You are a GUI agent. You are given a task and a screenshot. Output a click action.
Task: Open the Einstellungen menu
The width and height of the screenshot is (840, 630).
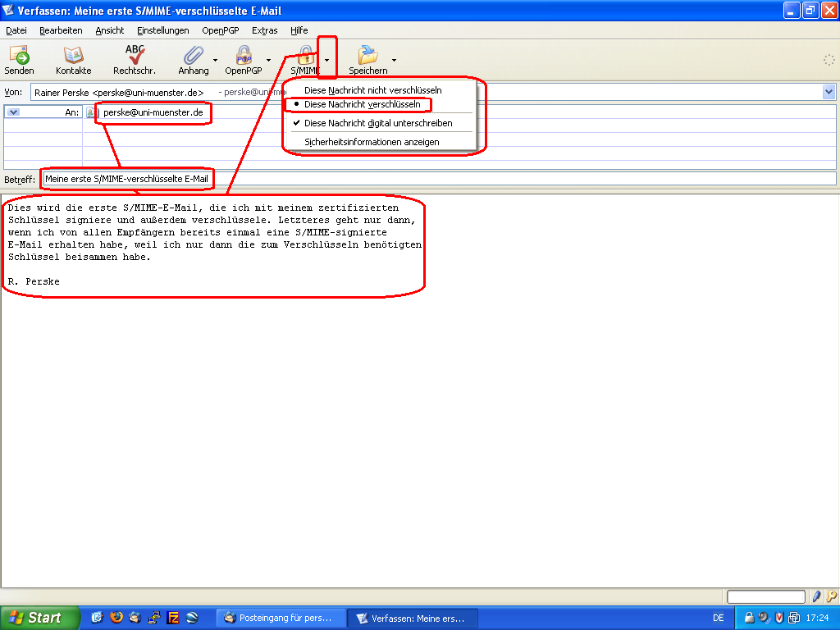(162, 30)
